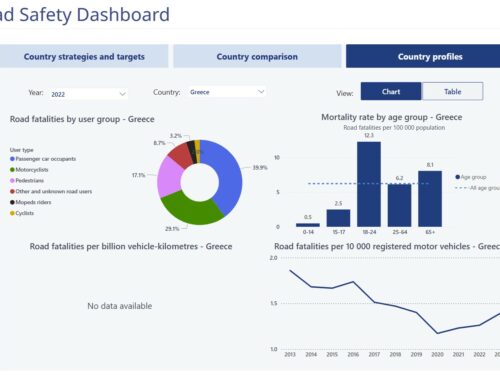The height and width of the screenshot is (383, 500).
Task: Switch to the Country comparison tab
Action: coord(257,56)
